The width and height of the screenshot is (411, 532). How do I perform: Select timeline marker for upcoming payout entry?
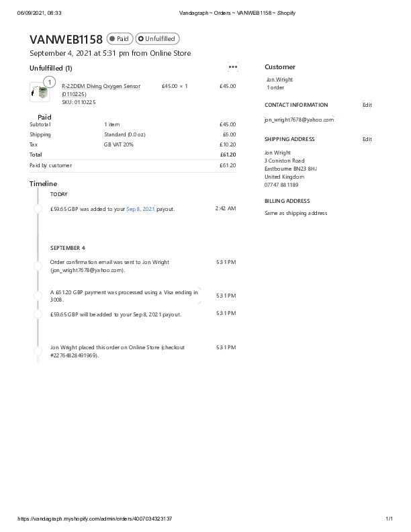[38, 313]
